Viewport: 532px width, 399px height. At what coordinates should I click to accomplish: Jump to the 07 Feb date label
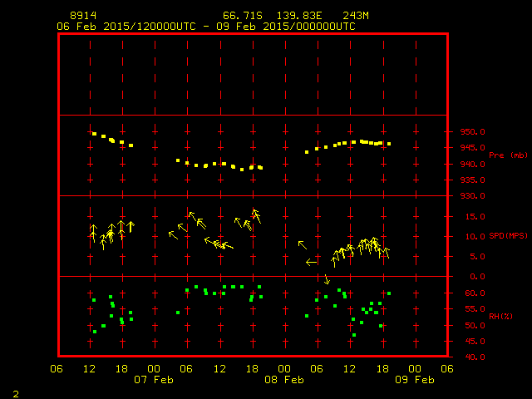click(154, 379)
